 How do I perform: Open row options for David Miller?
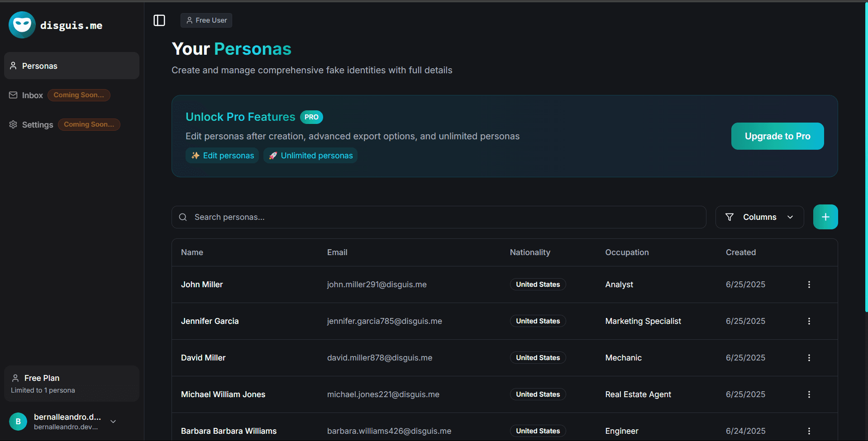pyautogui.click(x=809, y=358)
